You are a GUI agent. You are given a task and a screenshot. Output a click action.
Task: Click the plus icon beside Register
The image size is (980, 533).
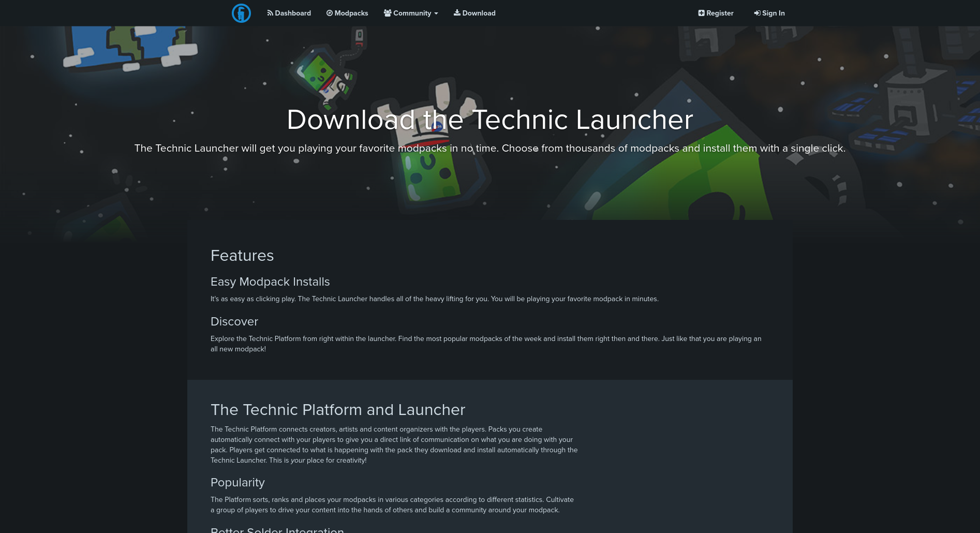701,13
